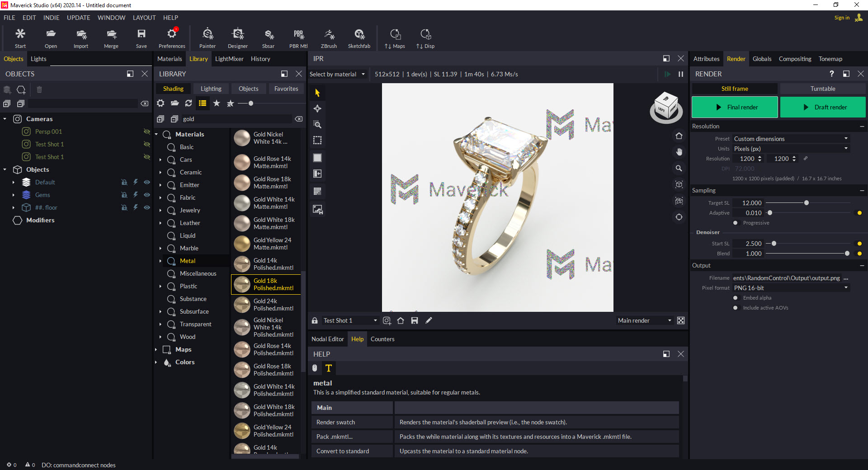868x470 pixels.
Task: Open the FILE menu
Action: coord(9,18)
